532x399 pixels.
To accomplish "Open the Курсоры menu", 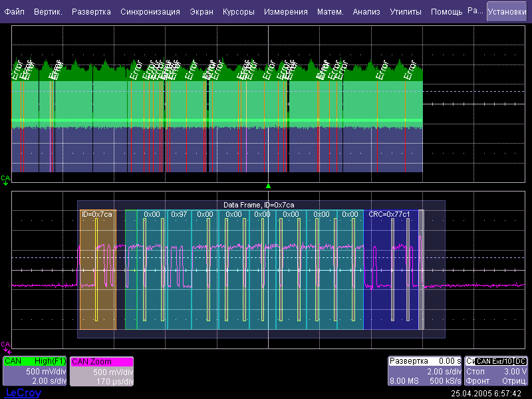I will [239, 12].
